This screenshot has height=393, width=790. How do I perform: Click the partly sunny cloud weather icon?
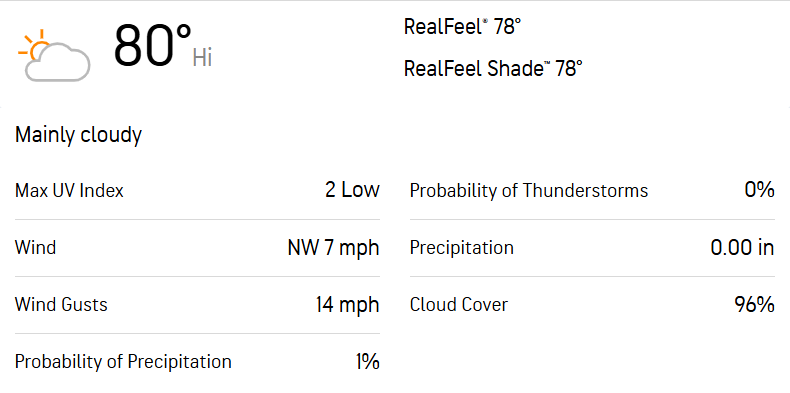click(x=54, y=55)
